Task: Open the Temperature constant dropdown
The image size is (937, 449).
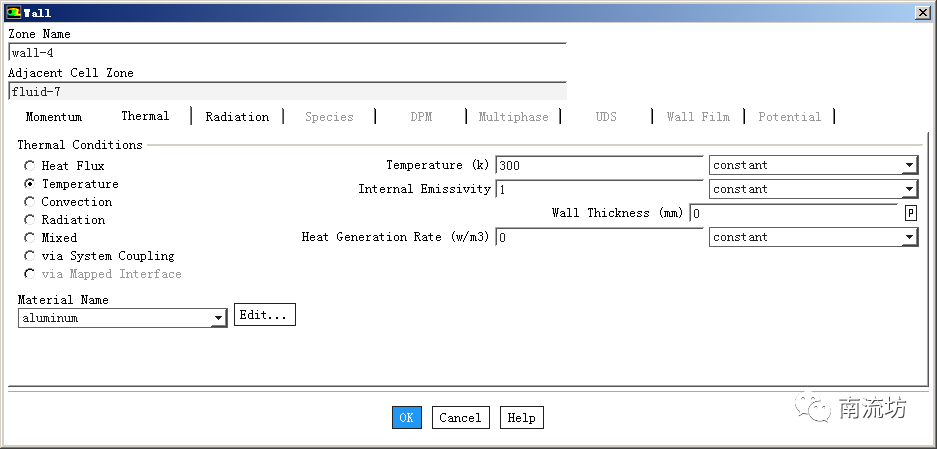Action: [812, 165]
